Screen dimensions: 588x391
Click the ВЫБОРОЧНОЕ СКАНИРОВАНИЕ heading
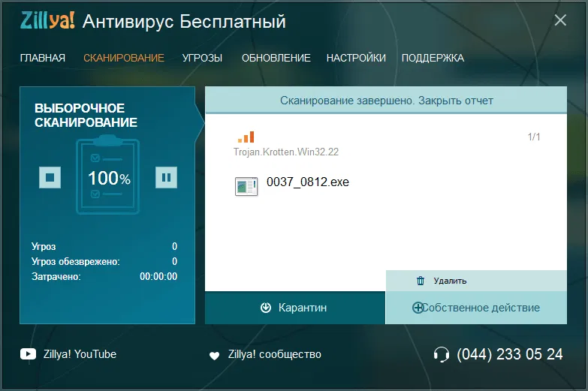coord(86,115)
